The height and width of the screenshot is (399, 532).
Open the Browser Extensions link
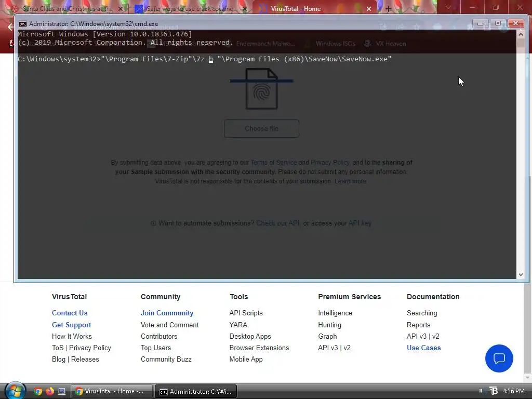259,348
